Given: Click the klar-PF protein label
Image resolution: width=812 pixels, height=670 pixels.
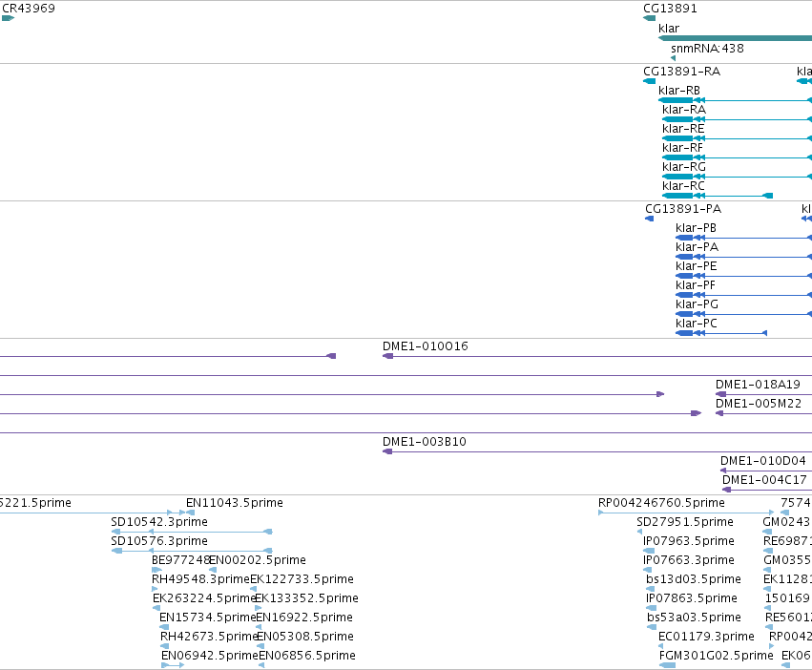Looking at the screenshot, I should 696,285.
